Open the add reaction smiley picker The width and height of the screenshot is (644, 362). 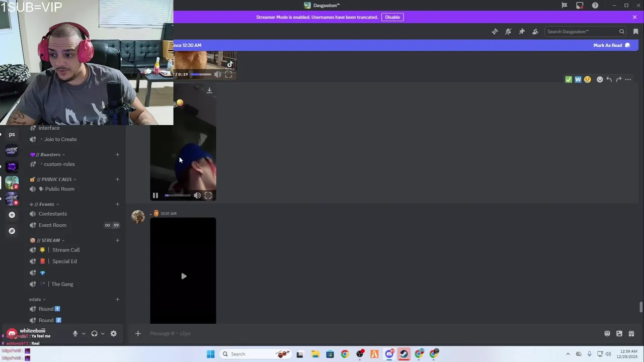pyautogui.click(x=600, y=79)
